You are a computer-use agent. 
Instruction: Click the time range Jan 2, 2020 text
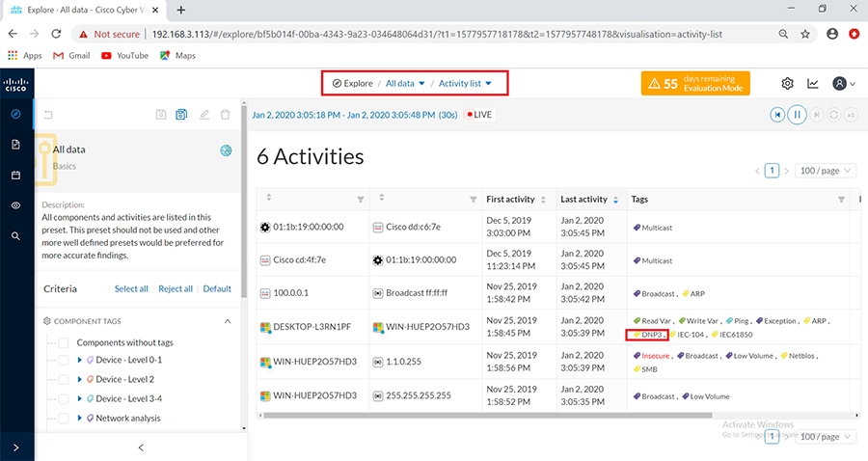(x=354, y=115)
